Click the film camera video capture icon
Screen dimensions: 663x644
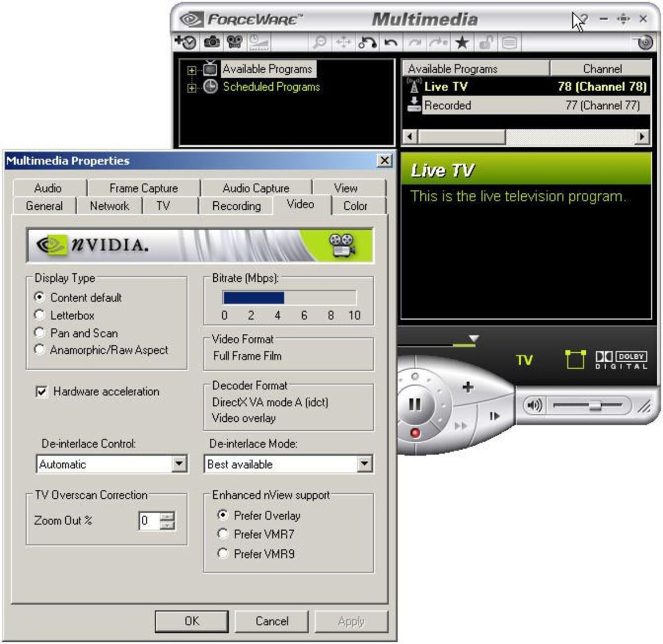(234, 42)
